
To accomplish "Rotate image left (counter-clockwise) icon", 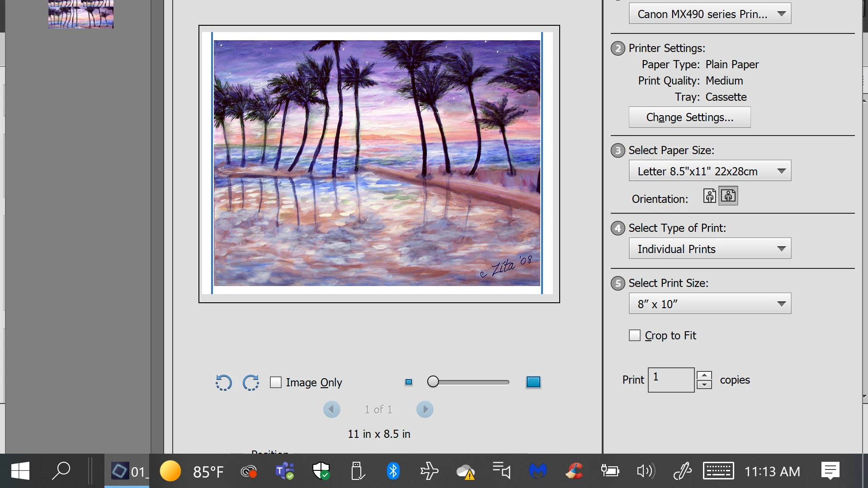I will point(223,382).
